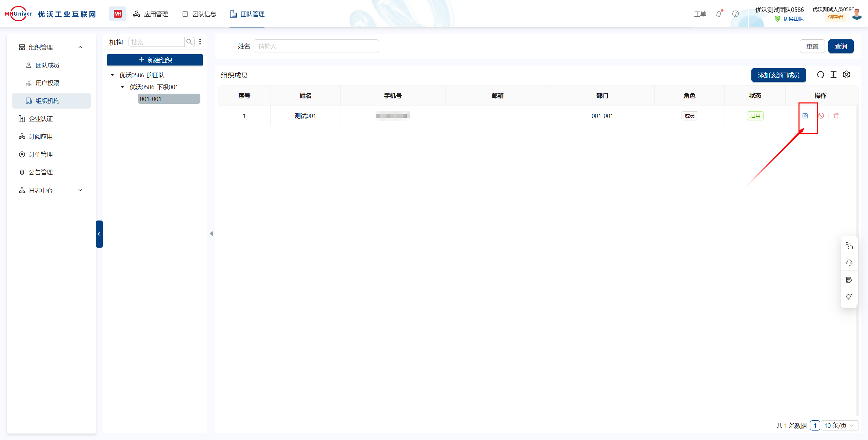Open the notification bell
Image resolution: width=868 pixels, height=440 pixels.
[719, 14]
